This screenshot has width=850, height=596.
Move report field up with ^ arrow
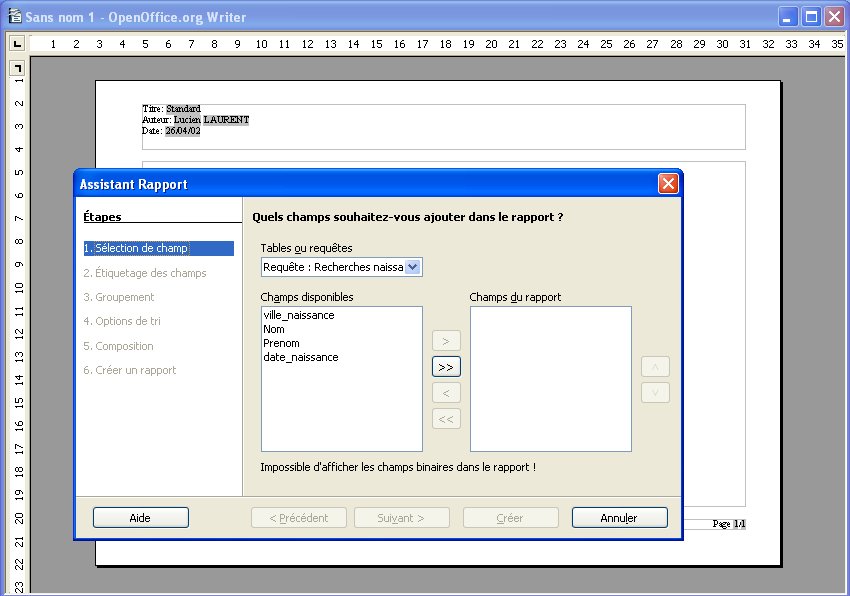pos(655,367)
